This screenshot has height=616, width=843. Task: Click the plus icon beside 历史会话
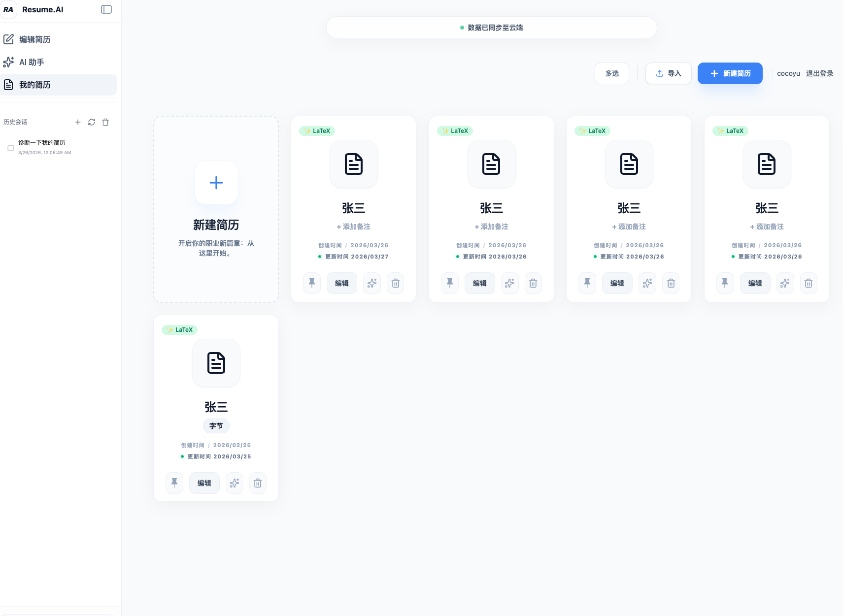[x=78, y=122]
